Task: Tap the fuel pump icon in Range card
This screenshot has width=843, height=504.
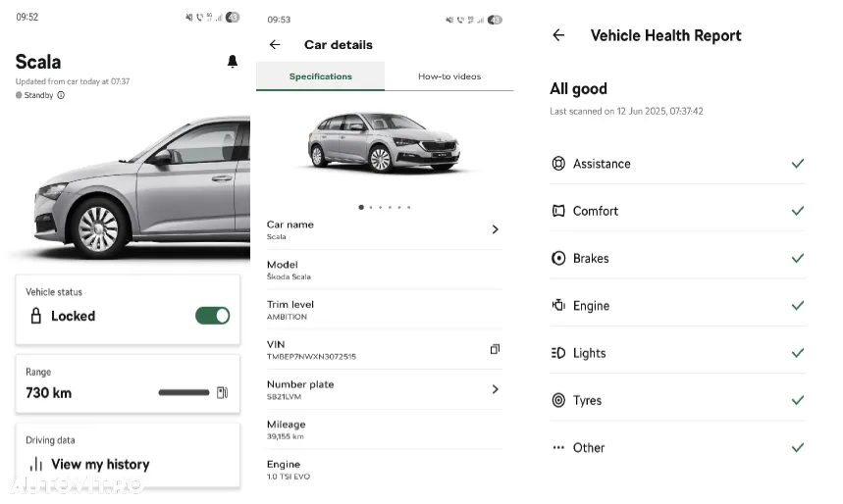Action: click(x=222, y=393)
